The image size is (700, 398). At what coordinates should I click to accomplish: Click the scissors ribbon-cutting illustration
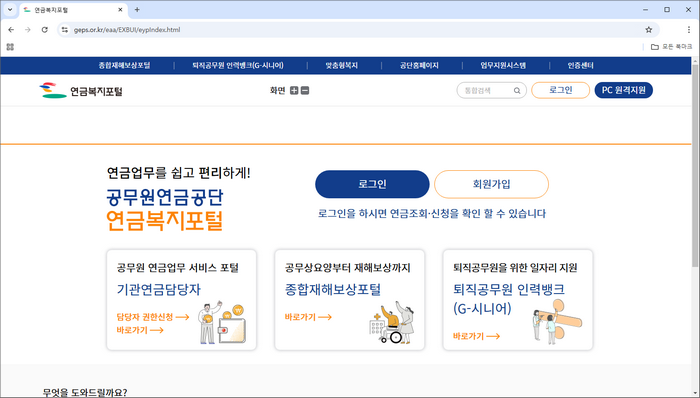point(558,323)
